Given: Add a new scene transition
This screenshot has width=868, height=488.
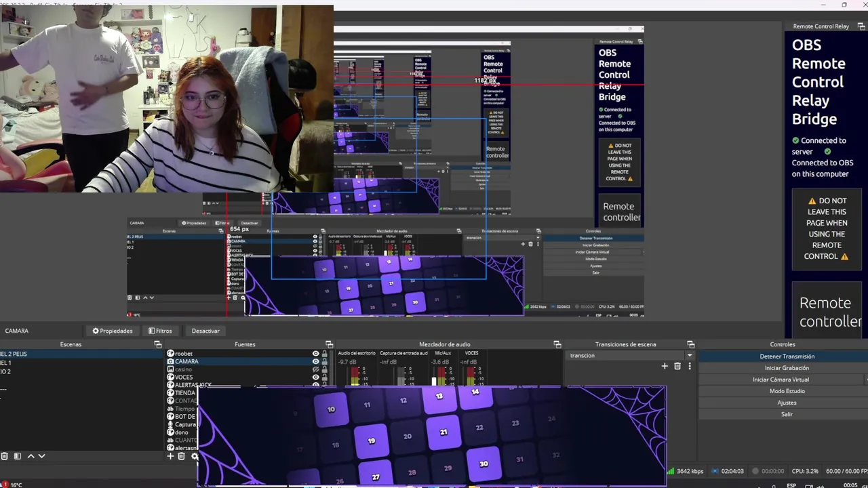Looking at the screenshot, I should click(x=665, y=366).
